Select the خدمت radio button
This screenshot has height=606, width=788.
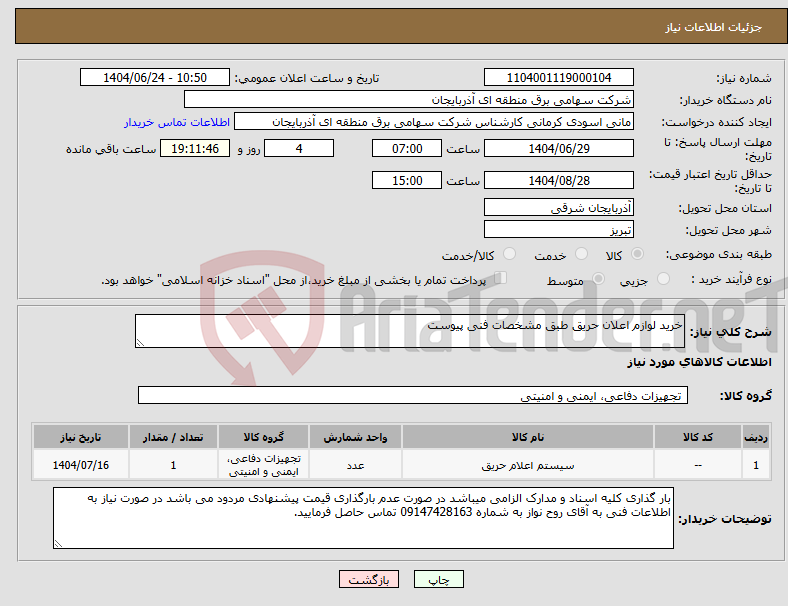pos(581,254)
